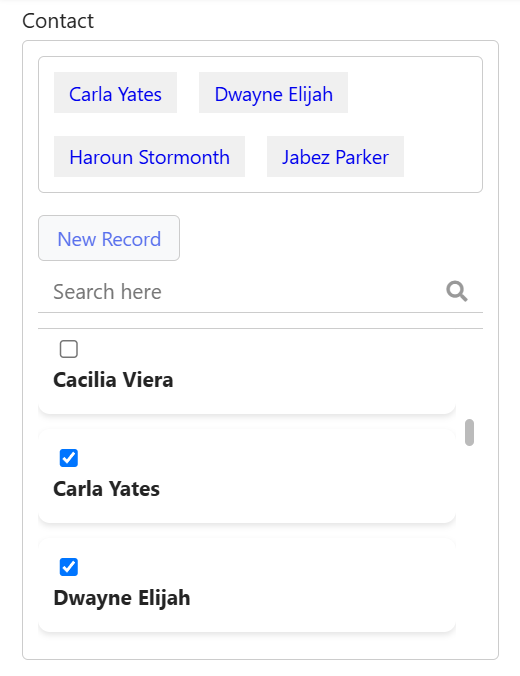The height and width of the screenshot is (676, 520).
Task: Select the bold Carla Yates list entry
Action: [107, 489]
